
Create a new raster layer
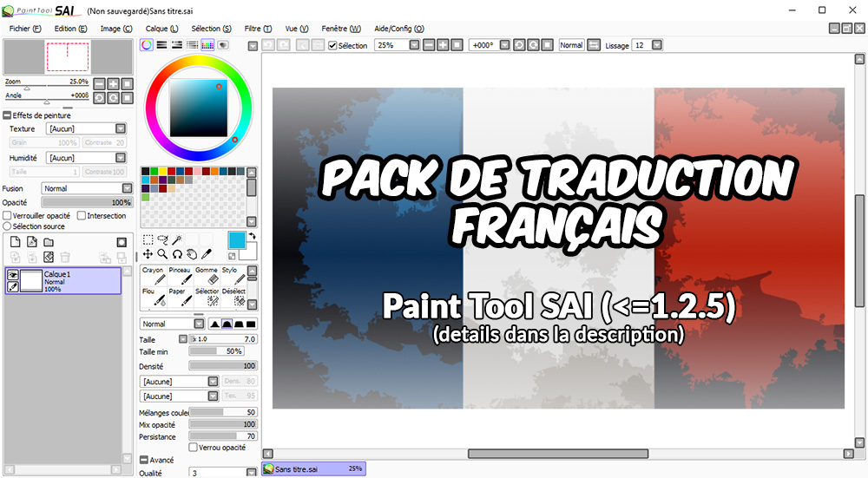pyautogui.click(x=15, y=242)
